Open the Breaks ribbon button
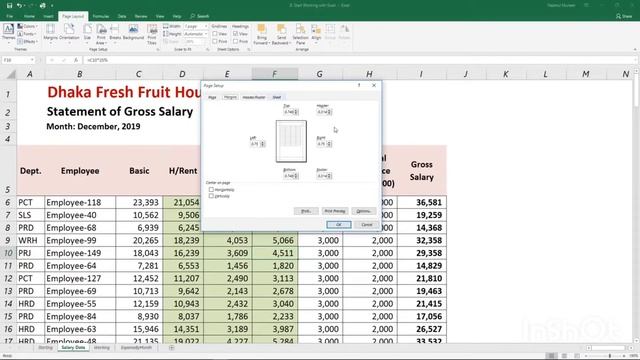 coord(115,33)
